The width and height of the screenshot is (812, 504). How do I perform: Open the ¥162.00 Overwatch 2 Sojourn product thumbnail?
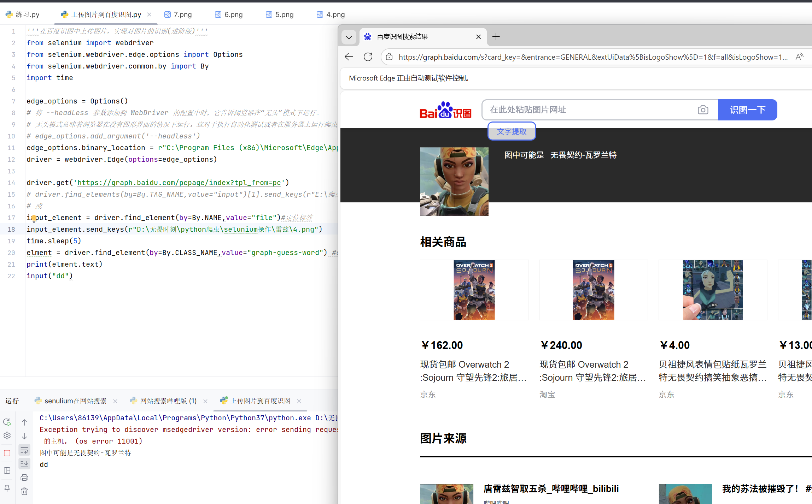click(x=474, y=290)
